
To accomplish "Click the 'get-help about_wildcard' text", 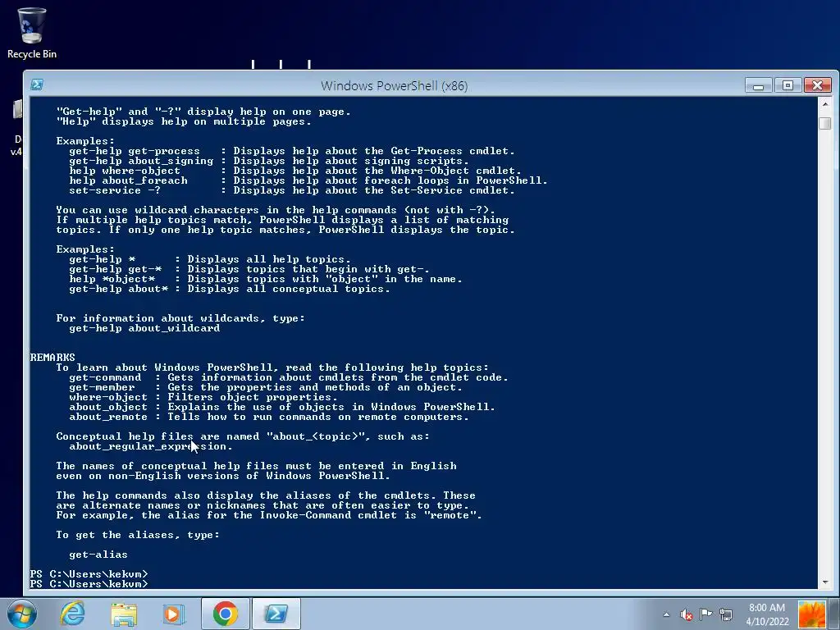I will [x=144, y=328].
